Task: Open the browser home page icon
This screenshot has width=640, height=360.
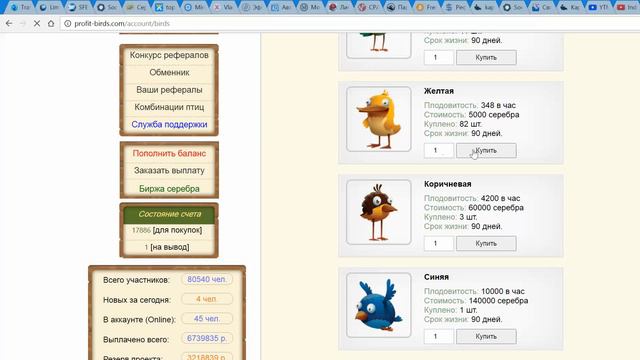Action: pyautogui.click(x=51, y=24)
